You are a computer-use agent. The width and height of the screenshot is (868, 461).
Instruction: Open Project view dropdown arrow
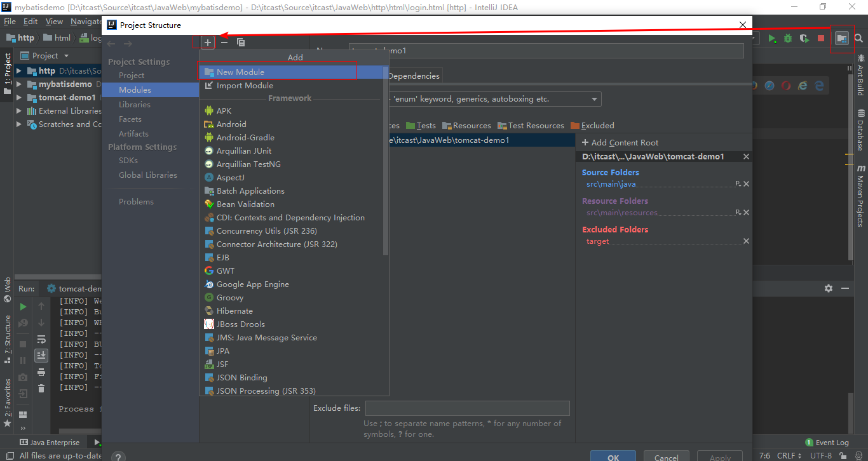pyautogui.click(x=66, y=56)
